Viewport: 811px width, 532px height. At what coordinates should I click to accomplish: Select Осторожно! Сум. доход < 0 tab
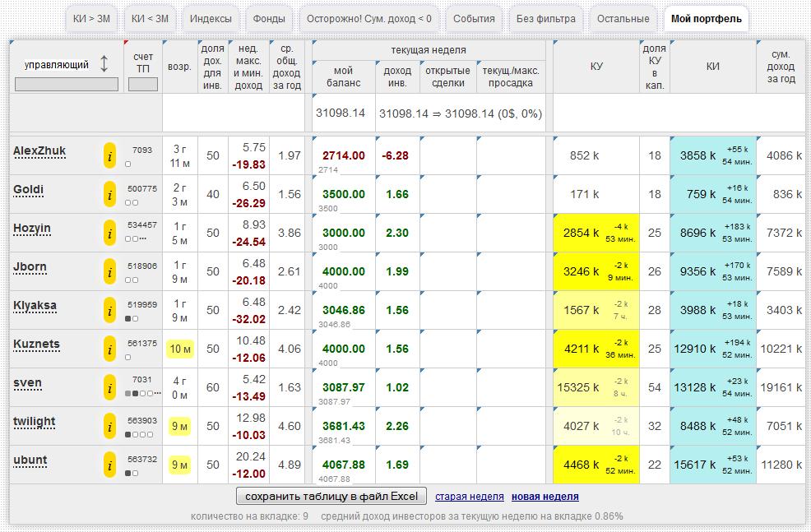point(368,19)
